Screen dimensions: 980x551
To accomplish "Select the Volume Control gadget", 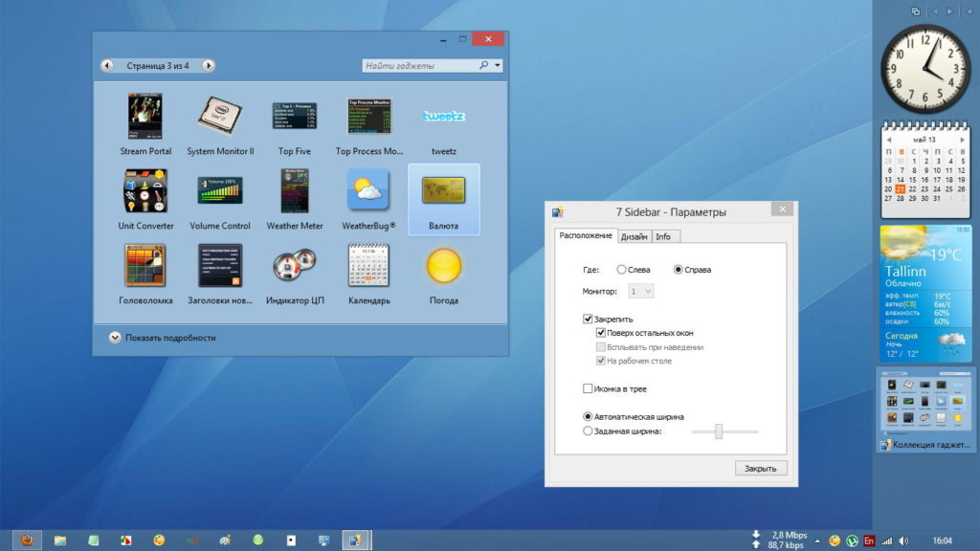I will point(220,191).
